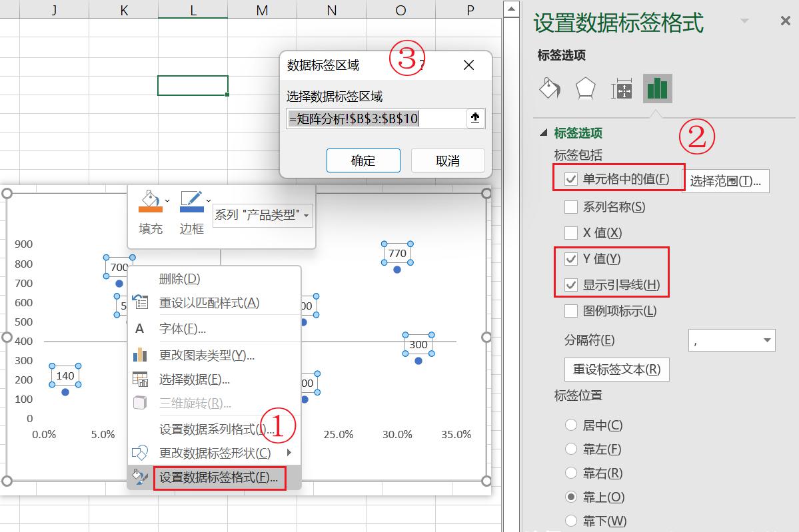The width and height of the screenshot is (799, 532).
Task: Close the 数据标签区域 dialog
Action: tap(468, 65)
